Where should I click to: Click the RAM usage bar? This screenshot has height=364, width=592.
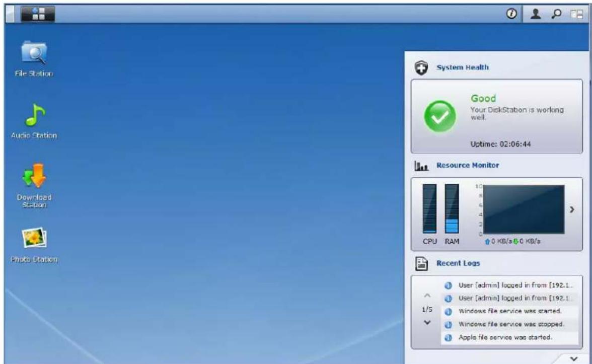point(452,208)
